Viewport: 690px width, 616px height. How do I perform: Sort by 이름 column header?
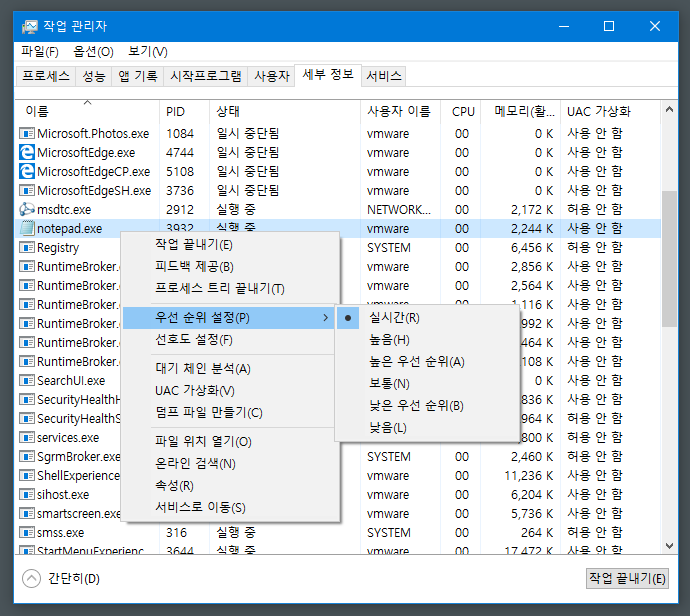click(x=87, y=112)
